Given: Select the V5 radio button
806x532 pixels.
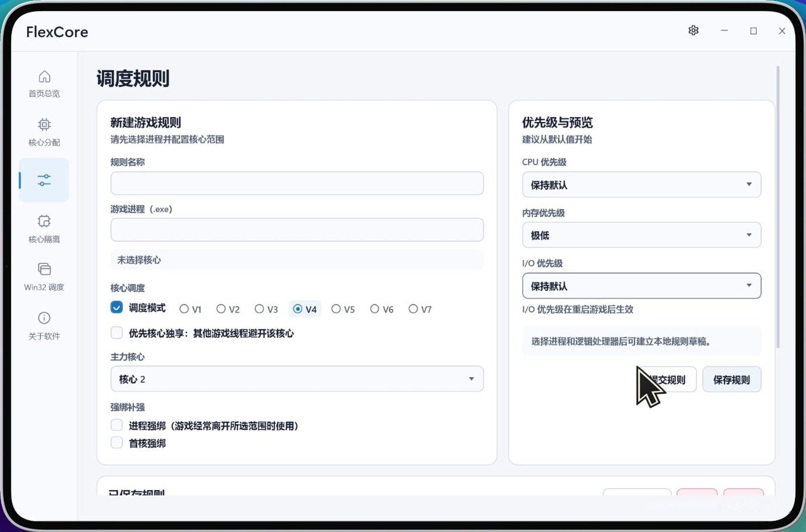Looking at the screenshot, I should (336, 309).
